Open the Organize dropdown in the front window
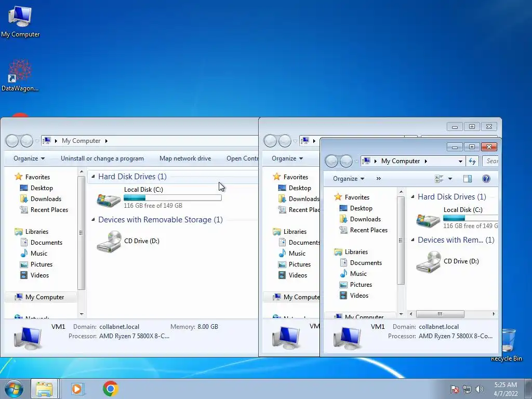532x399 pixels. tap(349, 179)
